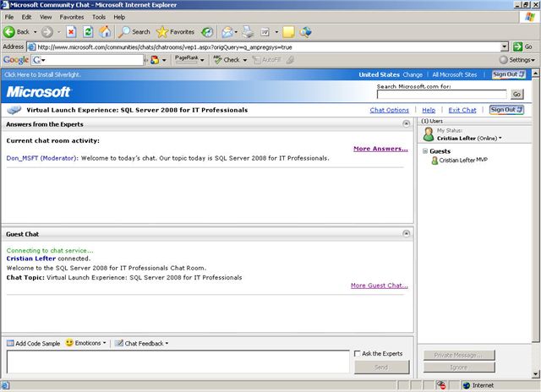
Task: Open the Chat Feedback dropdown
Action: tap(144, 343)
